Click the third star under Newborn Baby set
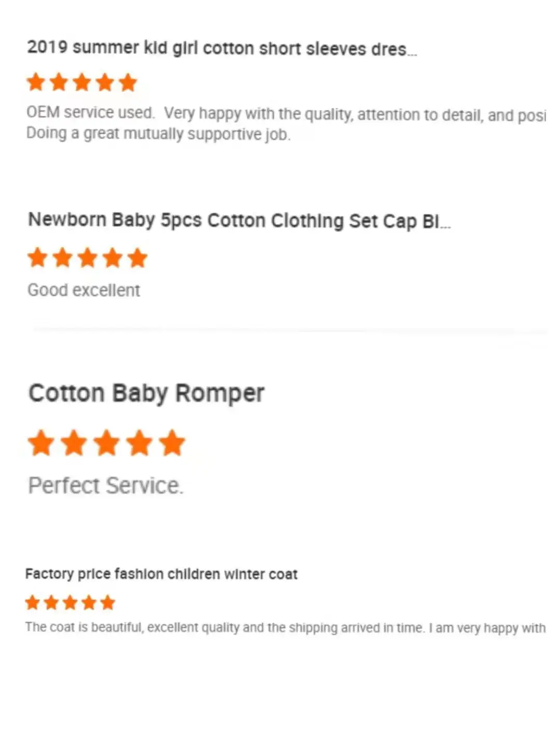Image resolution: width=560 pixels, height=739 pixels. [x=87, y=257]
